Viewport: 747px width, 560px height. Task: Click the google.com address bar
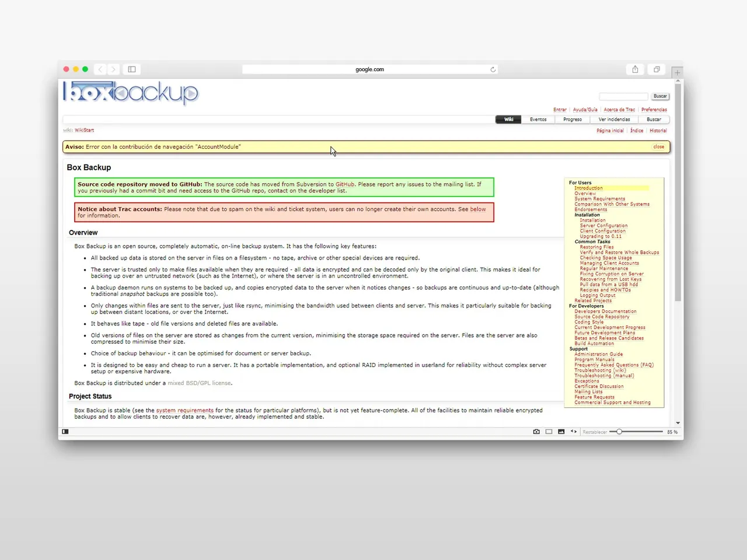(x=370, y=69)
